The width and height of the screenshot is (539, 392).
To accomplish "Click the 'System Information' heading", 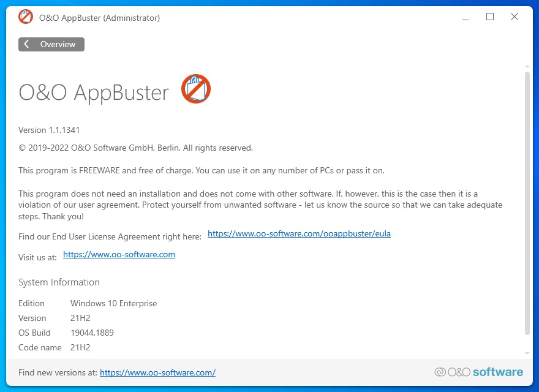I will point(59,282).
